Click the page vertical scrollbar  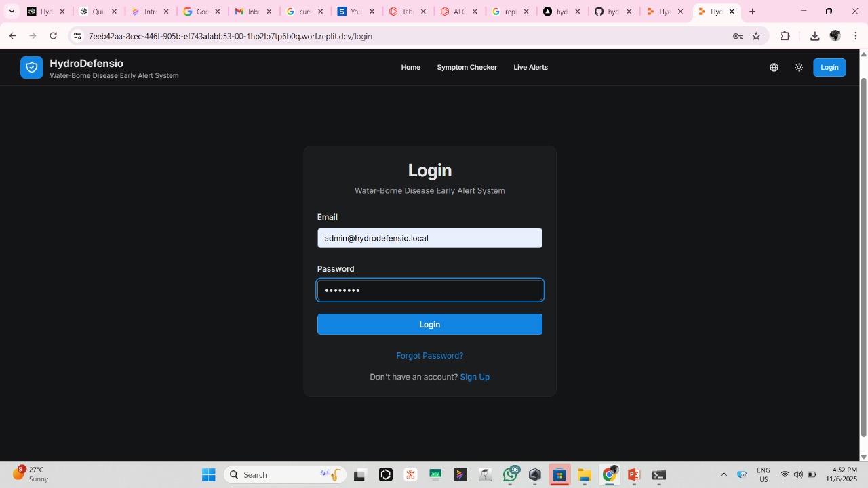863,258
